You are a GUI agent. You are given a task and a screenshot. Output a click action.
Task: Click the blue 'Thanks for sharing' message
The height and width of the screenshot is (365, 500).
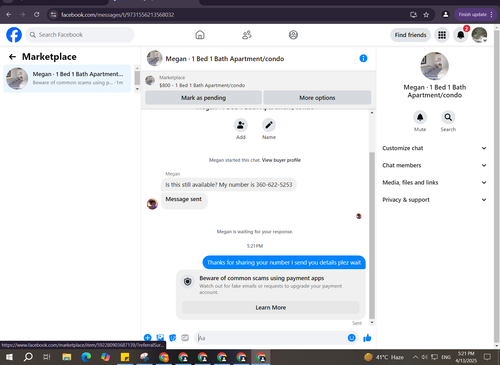coord(284,262)
